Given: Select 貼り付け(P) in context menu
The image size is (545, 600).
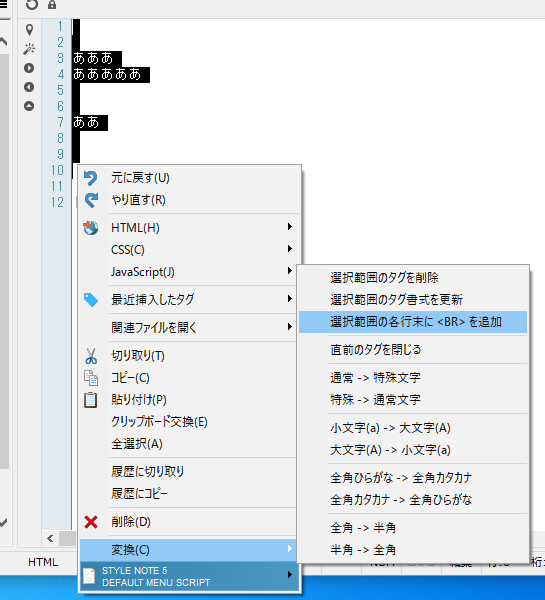Looking at the screenshot, I should (x=190, y=400).
